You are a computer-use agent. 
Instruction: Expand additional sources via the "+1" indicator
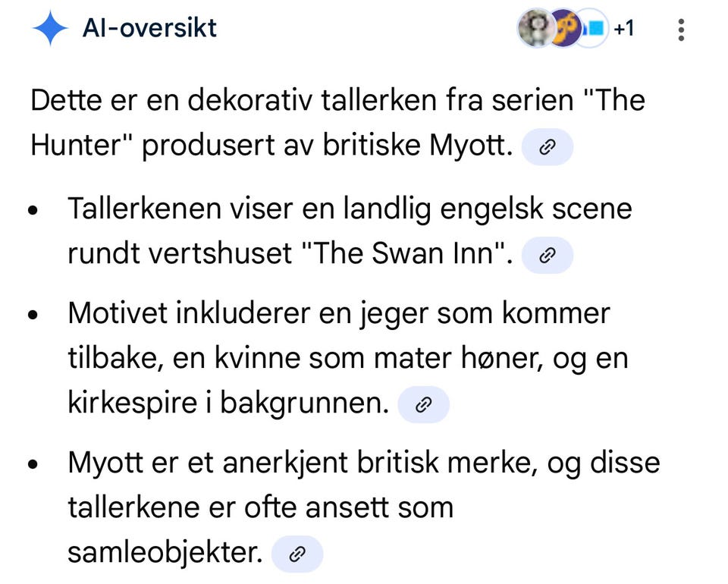point(623,29)
